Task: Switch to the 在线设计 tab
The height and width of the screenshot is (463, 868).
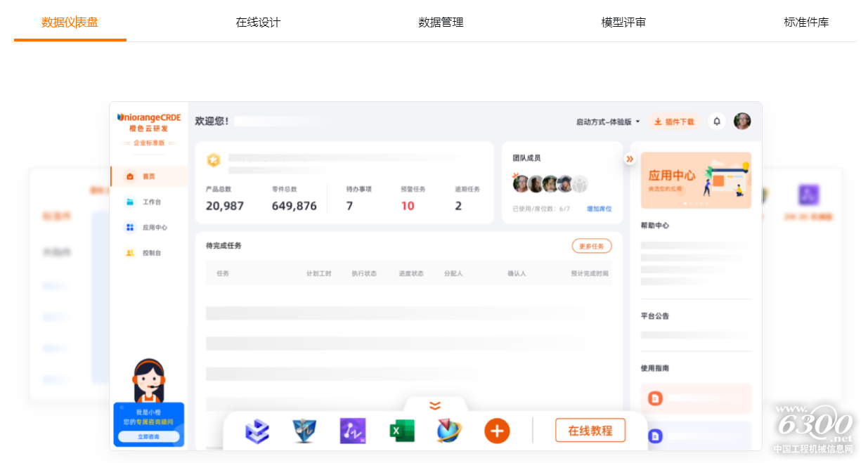Action: click(x=258, y=22)
